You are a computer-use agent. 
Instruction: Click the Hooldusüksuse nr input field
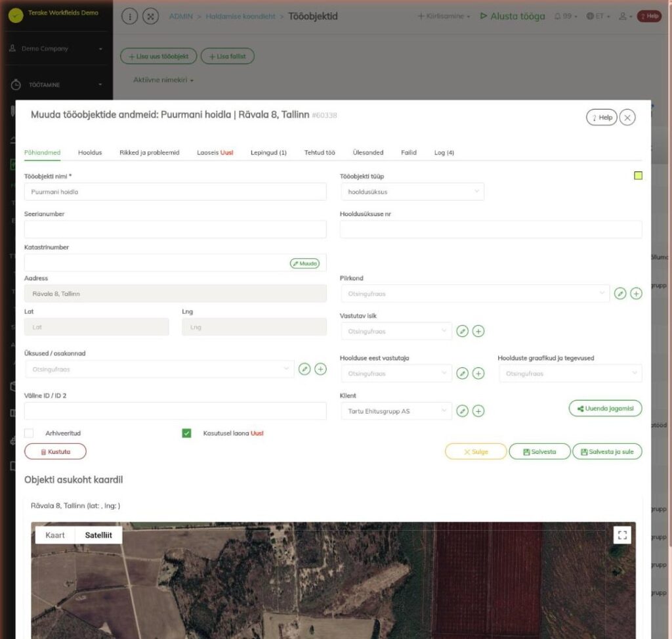491,229
